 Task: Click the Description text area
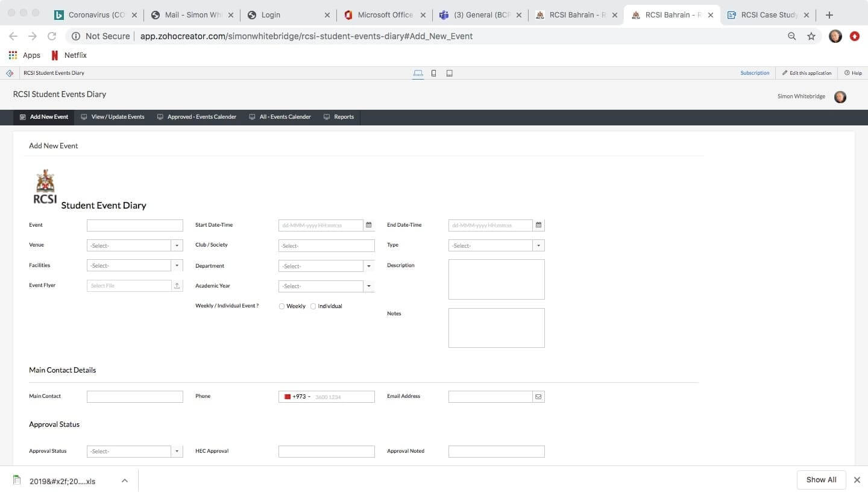[x=497, y=279]
